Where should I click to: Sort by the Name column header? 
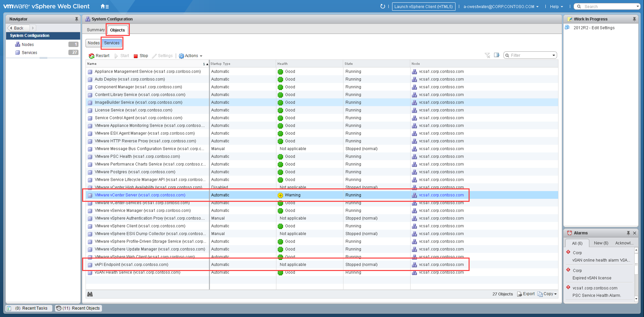(x=147, y=64)
